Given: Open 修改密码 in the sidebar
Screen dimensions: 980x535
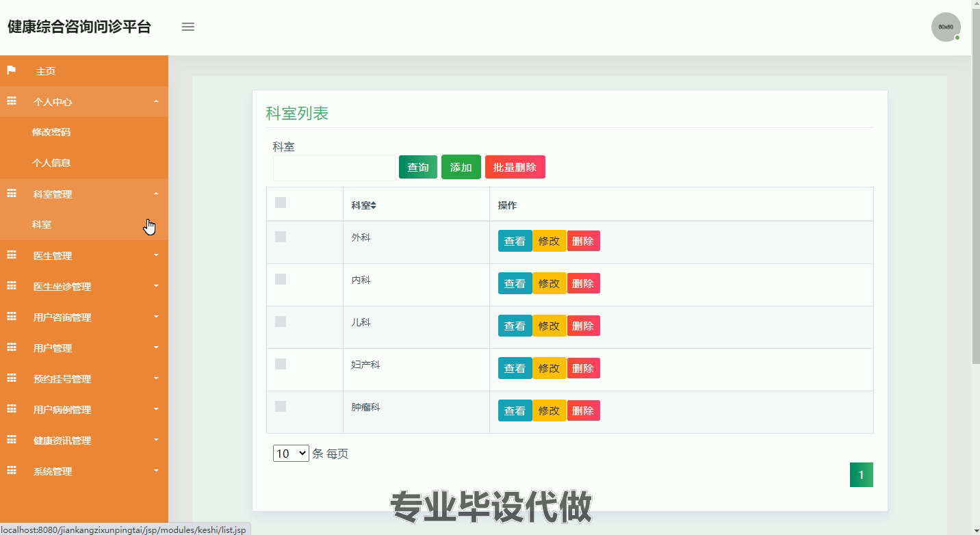Looking at the screenshot, I should 51,132.
